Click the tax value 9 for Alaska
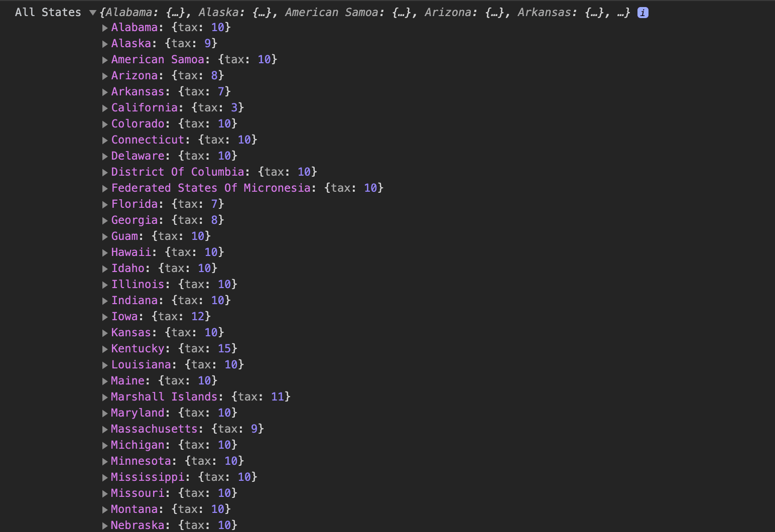 point(207,43)
